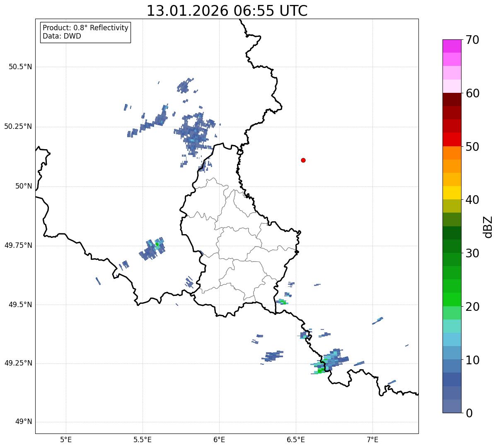Click the plot title '13.01.2026 06:55 UTC'

(227, 11)
